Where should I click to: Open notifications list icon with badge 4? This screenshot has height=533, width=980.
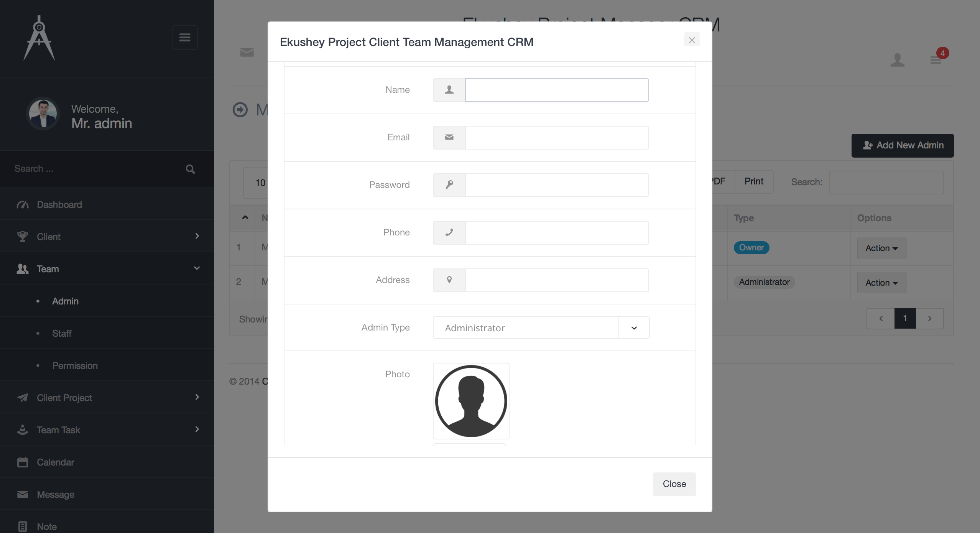936,59
